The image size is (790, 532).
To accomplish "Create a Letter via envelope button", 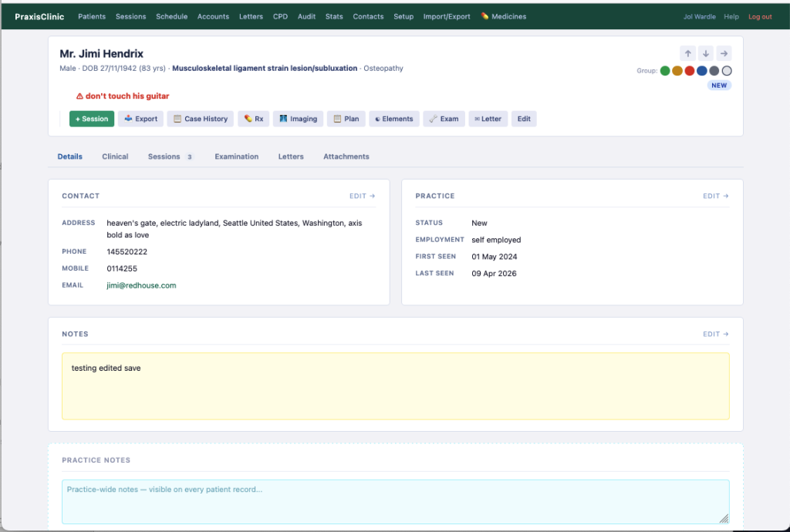I will tap(488, 119).
